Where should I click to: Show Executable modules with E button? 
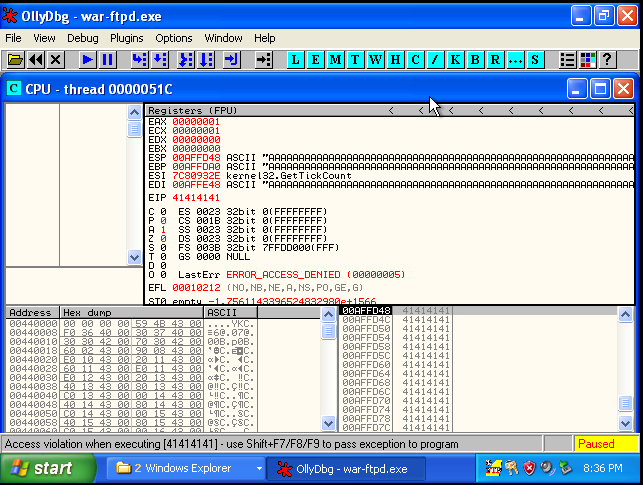tap(315, 60)
